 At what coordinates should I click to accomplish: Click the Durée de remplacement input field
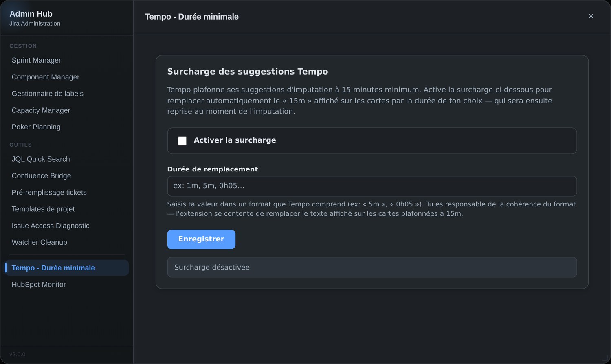(372, 186)
